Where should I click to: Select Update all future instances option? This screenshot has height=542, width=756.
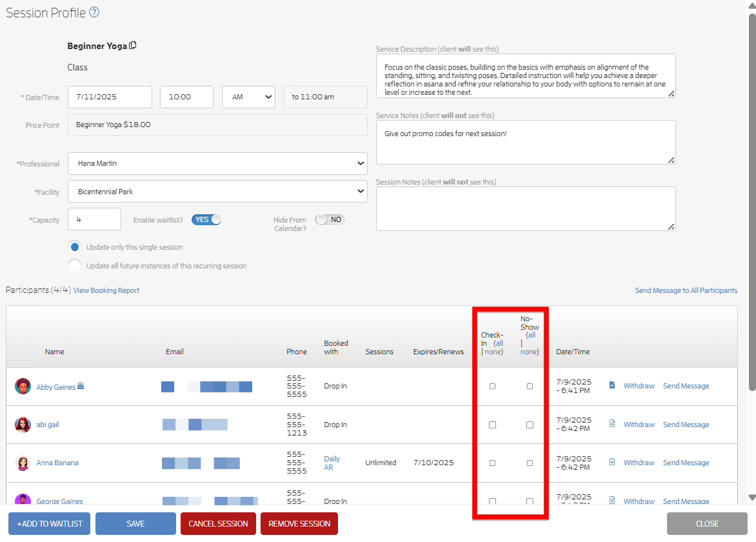tap(75, 266)
